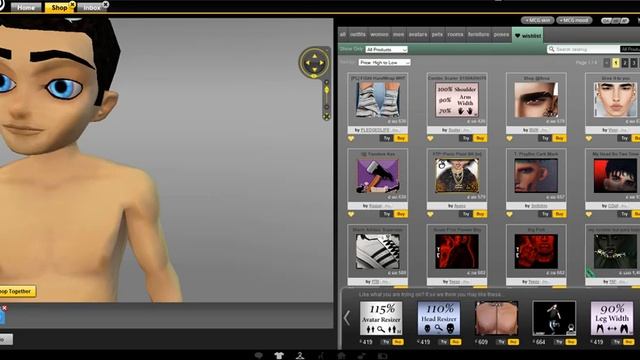Try the gold chain fur coat
Image resolution: width=640 pixels, height=360 pixels.
(466, 214)
